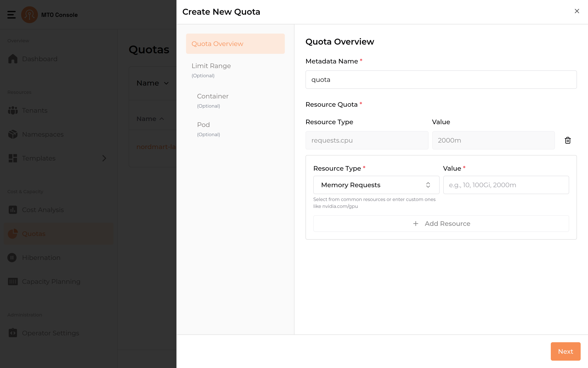Select the Quota Overview step
The image size is (588, 368).
235,44
